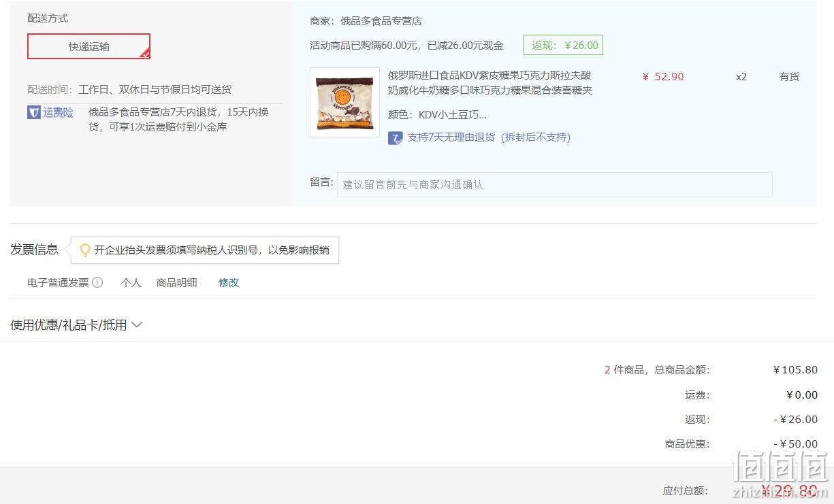Click the info icon next to 电子普通发票
Viewport: 834px width, 504px height.
(x=97, y=282)
